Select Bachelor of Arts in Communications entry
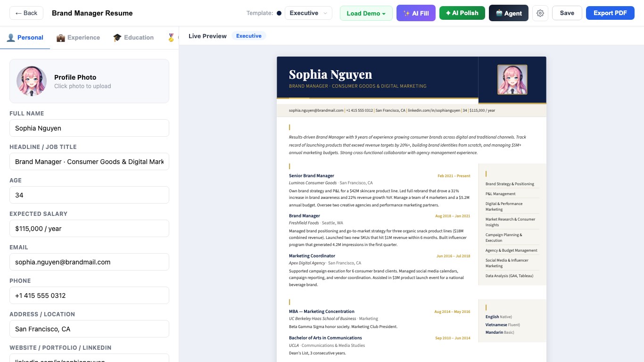The height and width of the screenshot is (362, 644). (325, 338)
